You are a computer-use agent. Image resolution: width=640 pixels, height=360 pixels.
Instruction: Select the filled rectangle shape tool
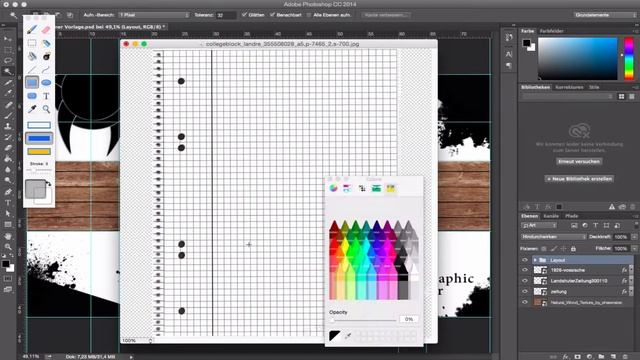click(x=32, y=82)
